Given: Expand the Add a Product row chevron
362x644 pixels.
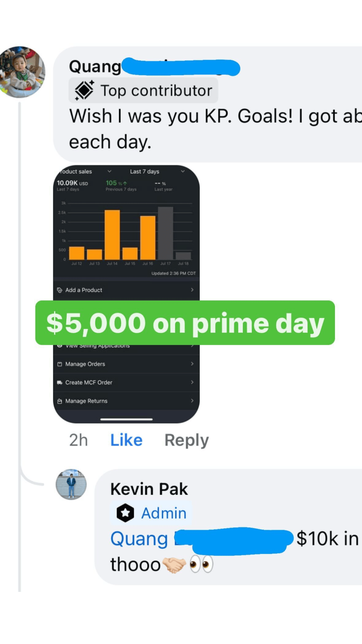Looking at the screenshot, I should click(192, 290).
